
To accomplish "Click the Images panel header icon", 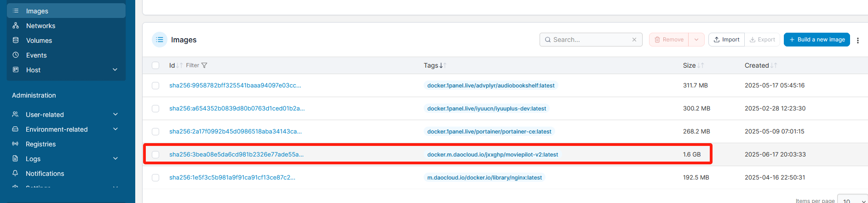I will [x=160, y=40].
